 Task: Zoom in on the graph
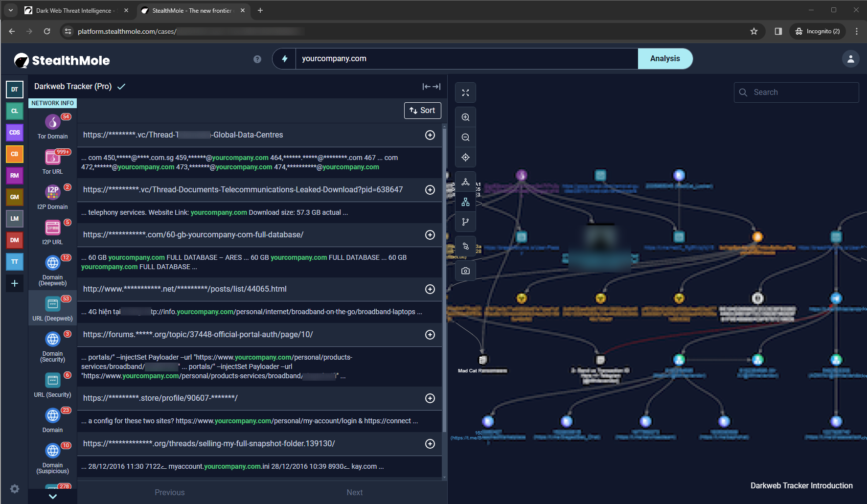(465, 117)
